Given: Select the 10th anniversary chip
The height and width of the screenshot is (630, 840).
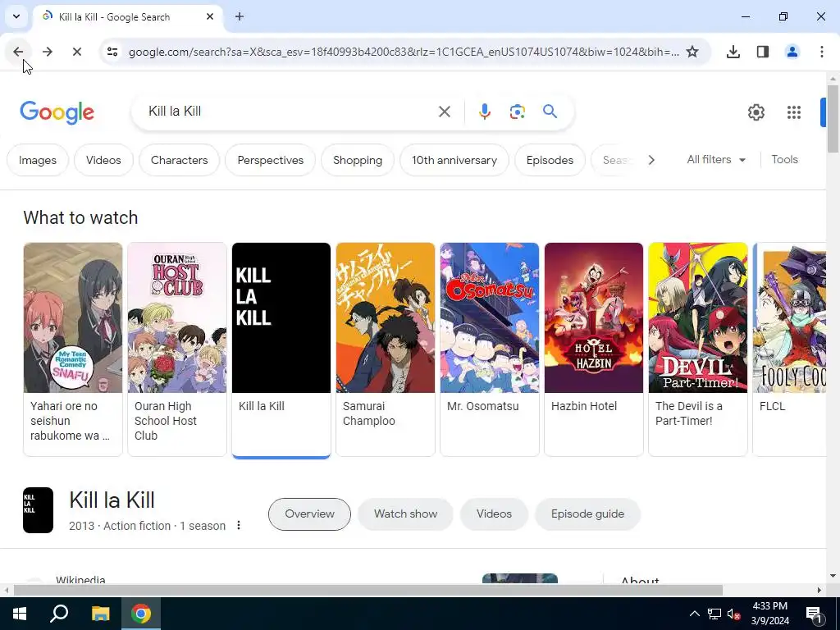Looking at the screenshot, I should click(x=454, y=160).
